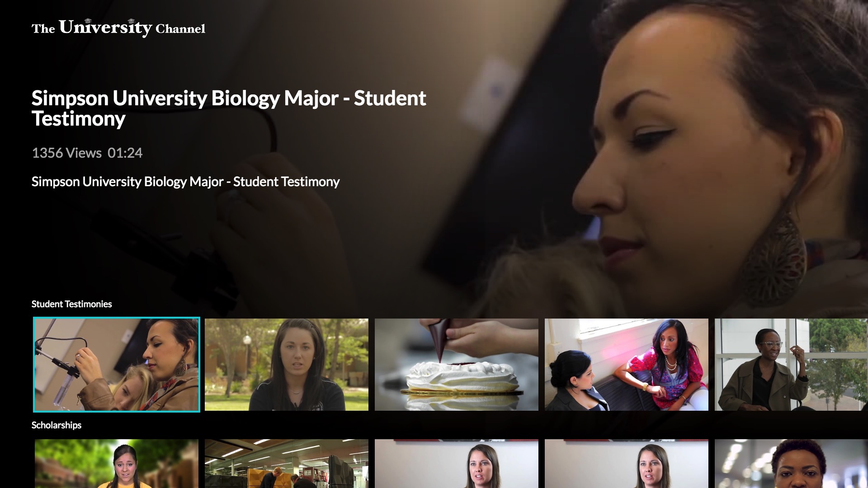Click the large Simpson University Biology Major title

point(229,108)
